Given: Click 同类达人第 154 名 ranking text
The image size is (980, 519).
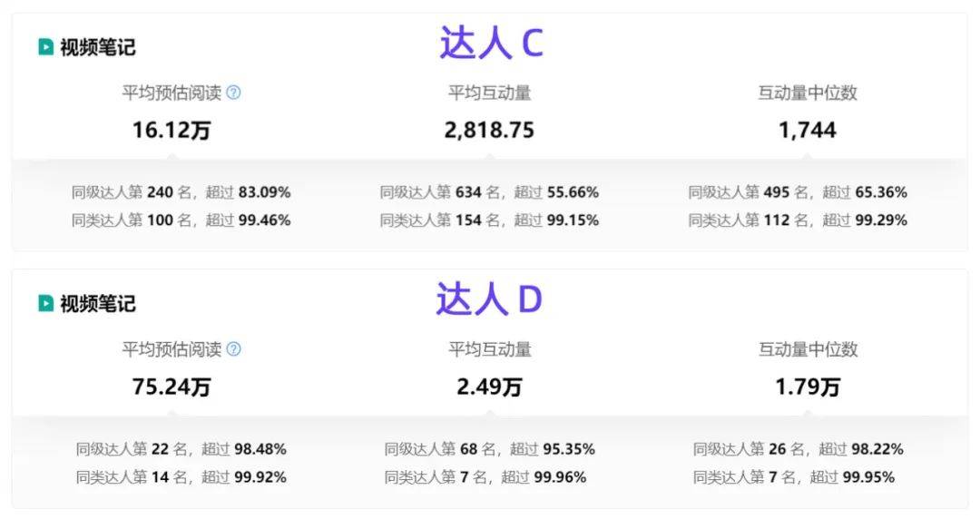Looking at the screenshot, I should (440, 220).
